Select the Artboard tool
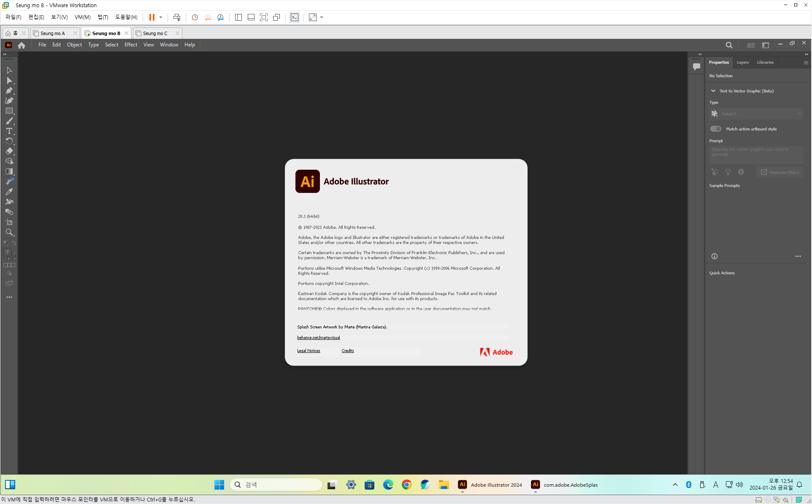This screenshot has height=504, width=812. coord(9,222)
